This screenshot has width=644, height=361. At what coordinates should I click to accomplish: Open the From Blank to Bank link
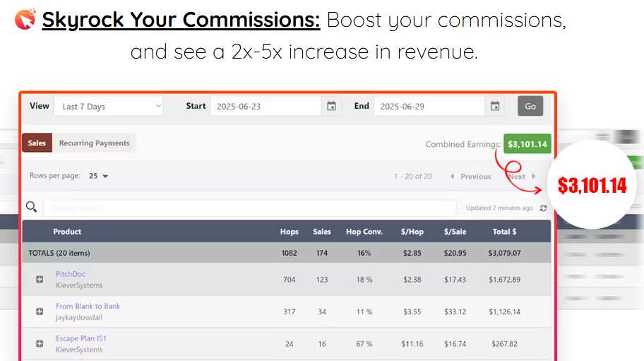88,306
